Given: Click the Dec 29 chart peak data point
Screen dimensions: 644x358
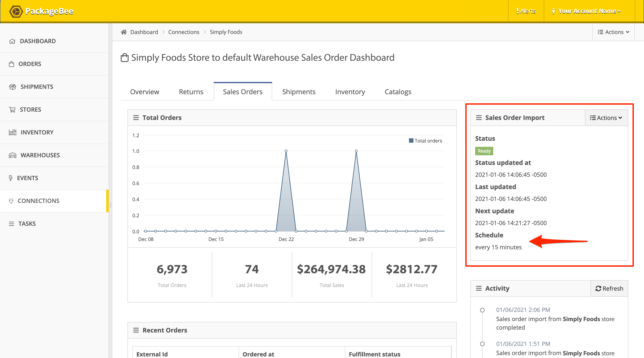Looking at the screenshot, I should (356, 151).
